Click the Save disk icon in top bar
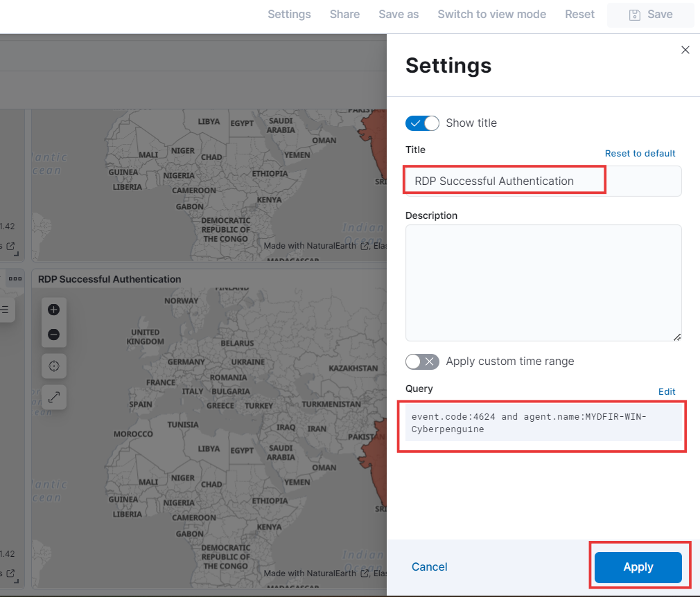Viewport: 700px width, 597px height. 634,15
